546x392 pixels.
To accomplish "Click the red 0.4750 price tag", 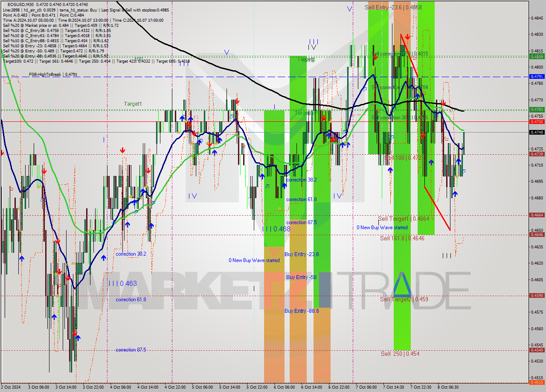I will point(537,121).
